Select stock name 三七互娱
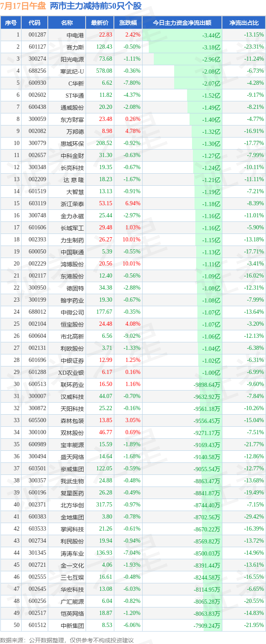266x644 pixels. click(72, 577)
